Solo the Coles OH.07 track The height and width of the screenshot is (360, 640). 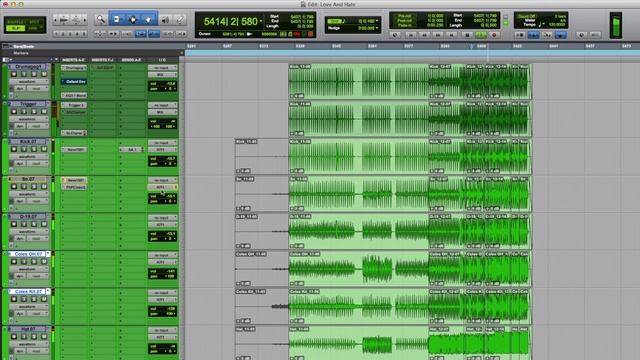[34, 262]
